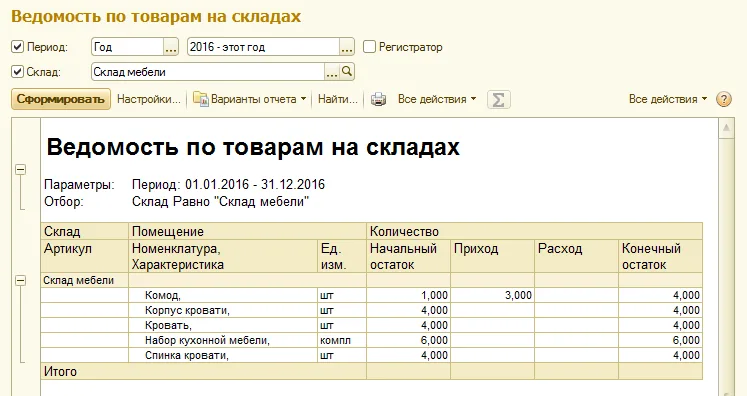Select the Набор кухонной мебели, cell
This screenshot has height=396, width=747.
(223, 340)
